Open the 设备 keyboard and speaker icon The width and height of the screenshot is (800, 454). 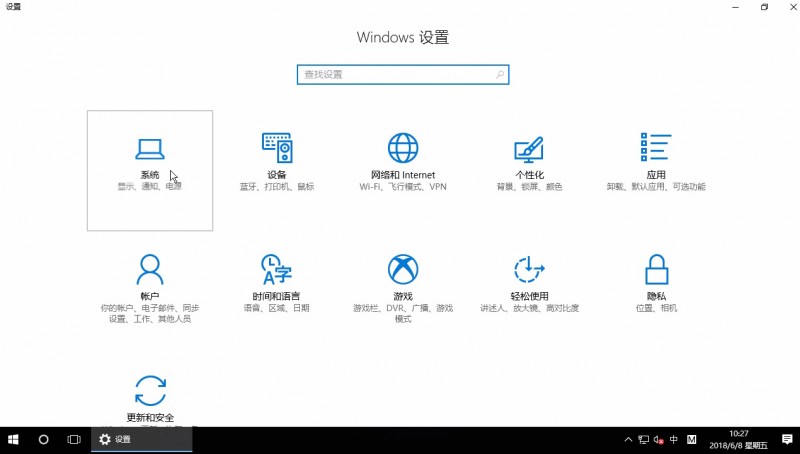tap(277, 148)
